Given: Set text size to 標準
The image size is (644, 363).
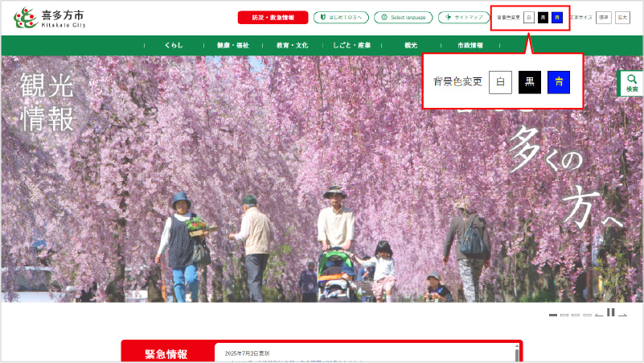Looking at the screenshot, I should coord(603,18).
